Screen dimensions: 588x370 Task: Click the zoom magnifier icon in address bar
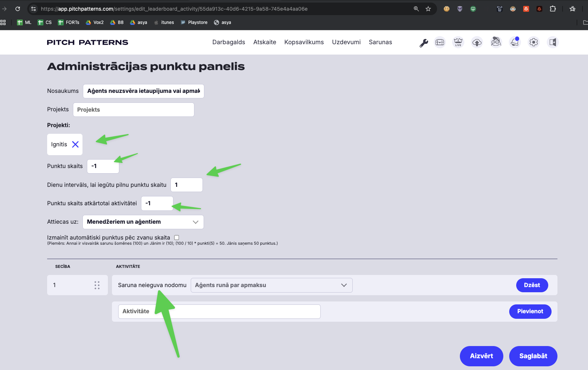coord(416,9)
